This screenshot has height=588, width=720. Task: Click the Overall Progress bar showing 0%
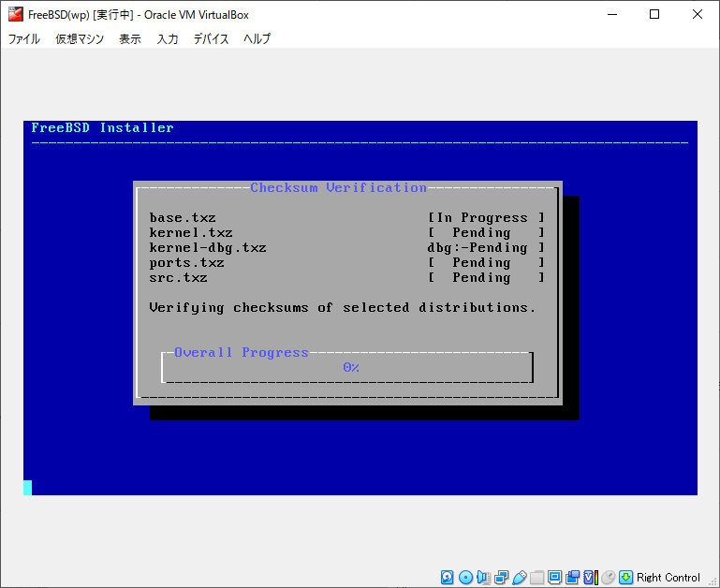(x=347, y=367)
